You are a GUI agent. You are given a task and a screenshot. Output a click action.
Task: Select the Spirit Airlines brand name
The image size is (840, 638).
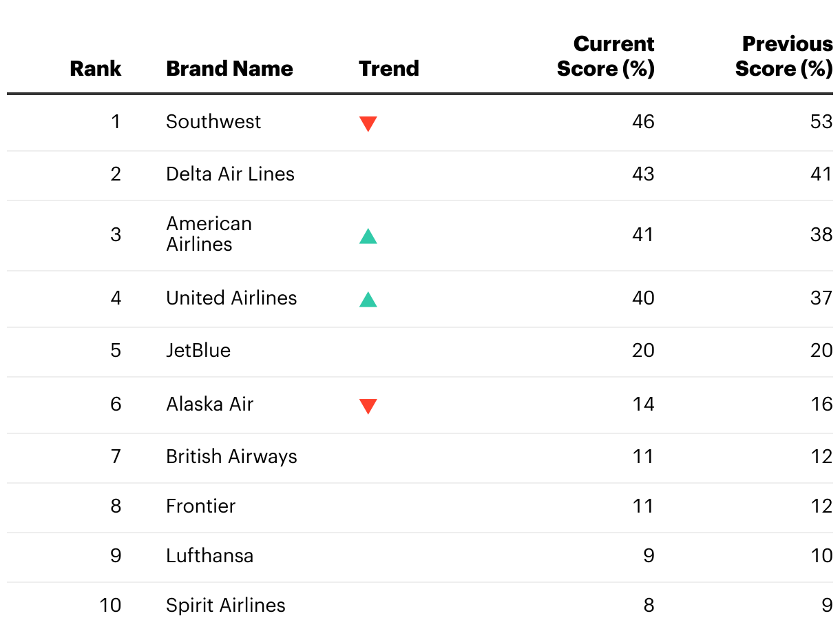click(x=225, y=605)
